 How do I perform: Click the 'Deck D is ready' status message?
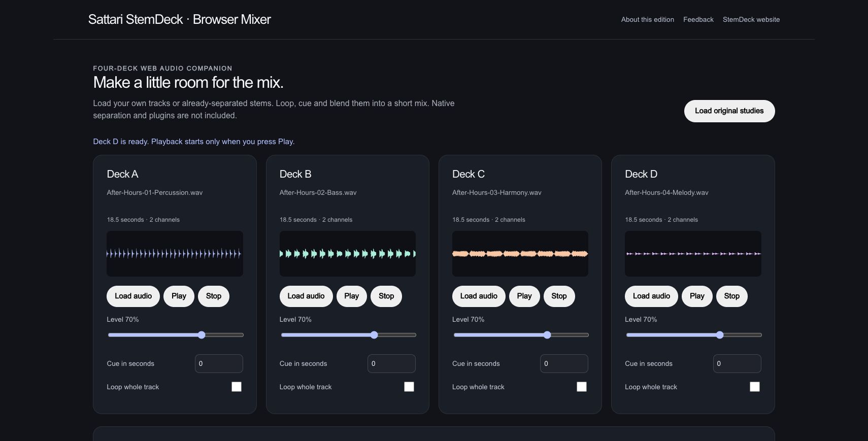pyautogui.click(x=194, y=142)
